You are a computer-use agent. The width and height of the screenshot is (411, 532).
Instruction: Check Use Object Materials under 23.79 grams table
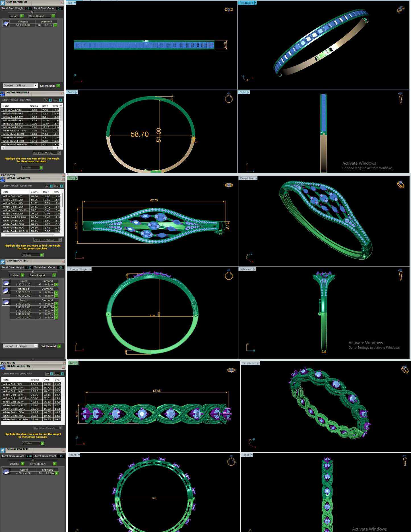point(60,240)
